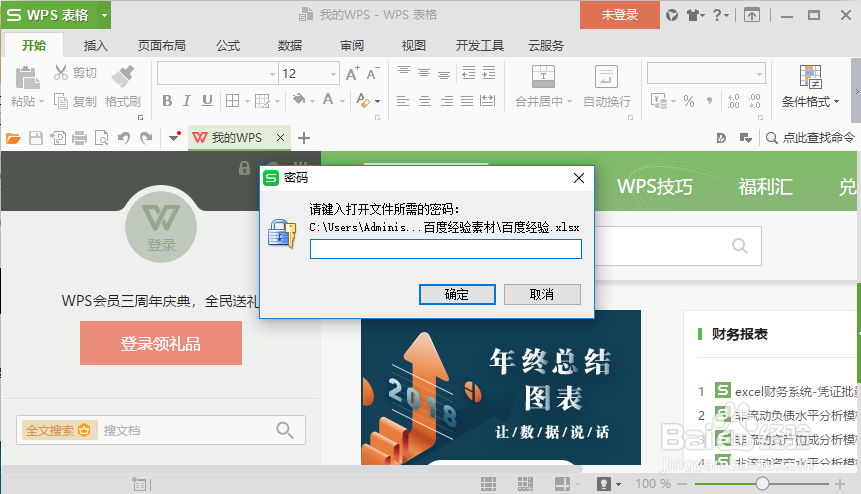Image resolution: width=861 pixels, height=494 pixels.
Task: Click the open folder icon
Action: [x=13, y=138]
